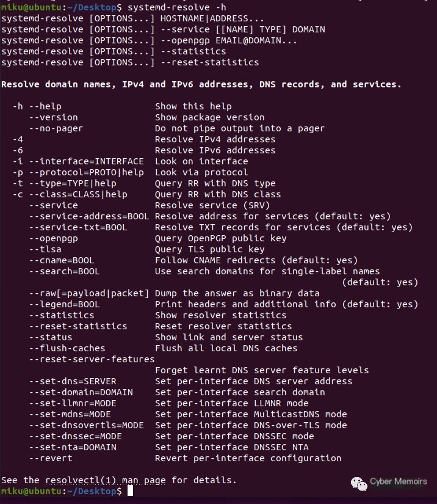Screen dimensions: 437x504
Task: Click the --openpgp option in options list
Action: tap(53, 238)
